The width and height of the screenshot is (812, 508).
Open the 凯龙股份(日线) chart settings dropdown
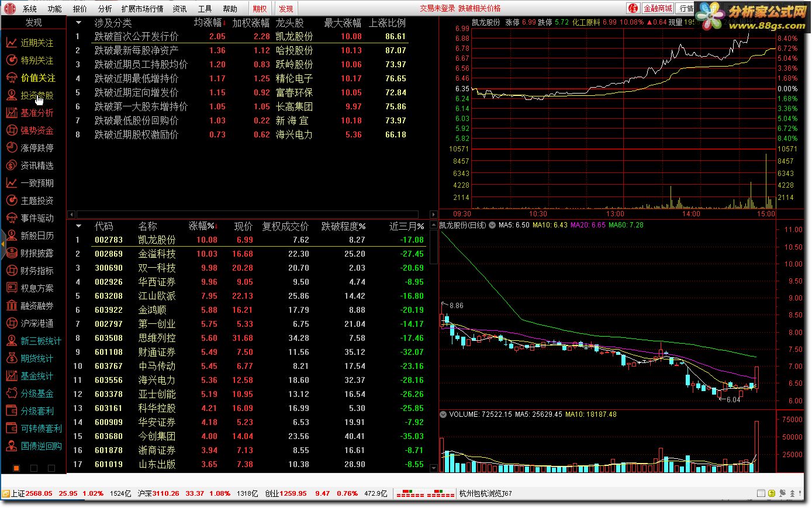492,225
